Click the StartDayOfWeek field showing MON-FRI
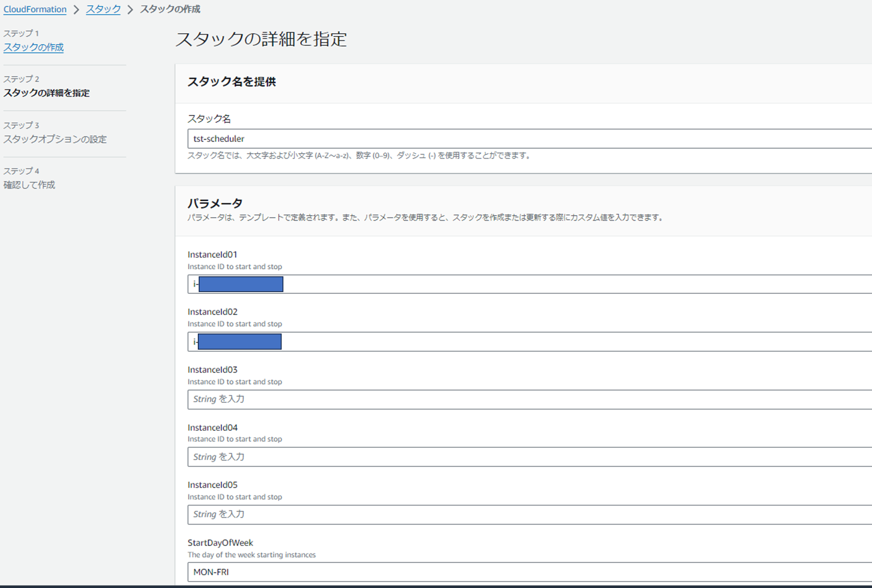This screenshot has height=588, width=872. coord(524,572)
